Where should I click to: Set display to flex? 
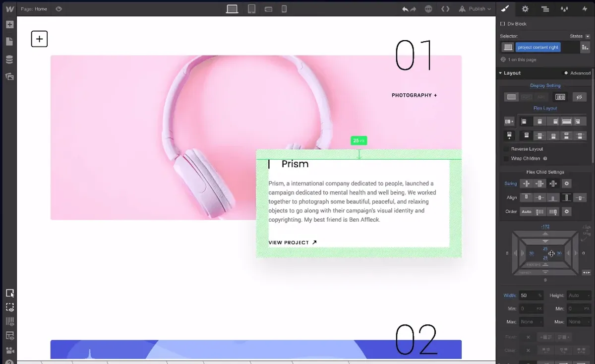[x=560, y=97]
